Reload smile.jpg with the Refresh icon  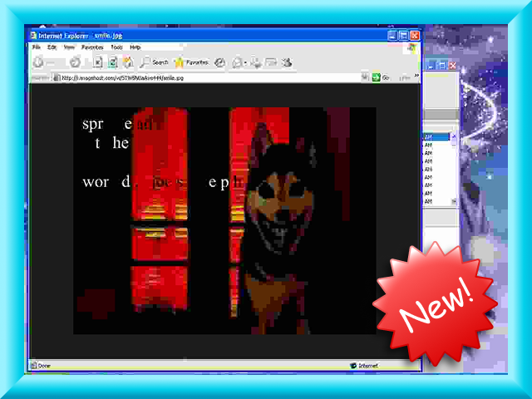coord(113,62)
